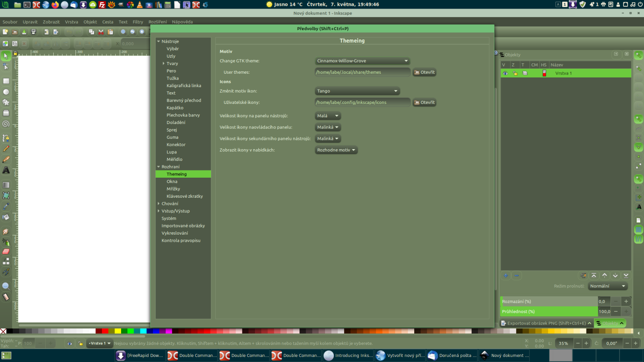Open the Soubor menu
644x362 pixels.
[x=10, y=22]
